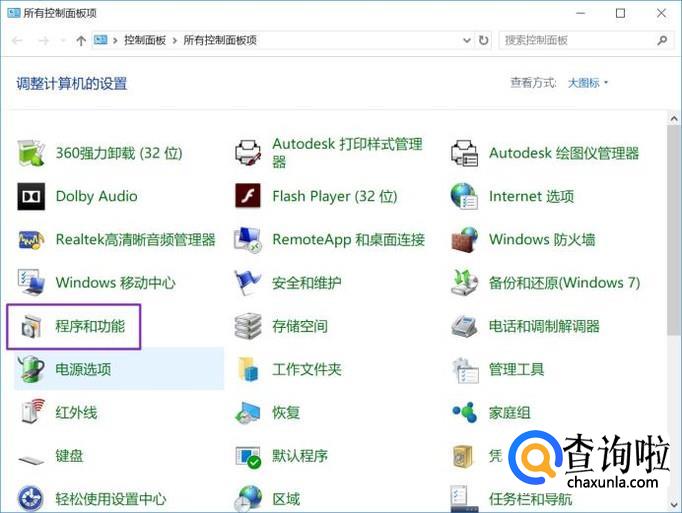This screenshot has height=513, width=682.
Task: Open Internet 选项 globe icon
Action: [465, 196]
